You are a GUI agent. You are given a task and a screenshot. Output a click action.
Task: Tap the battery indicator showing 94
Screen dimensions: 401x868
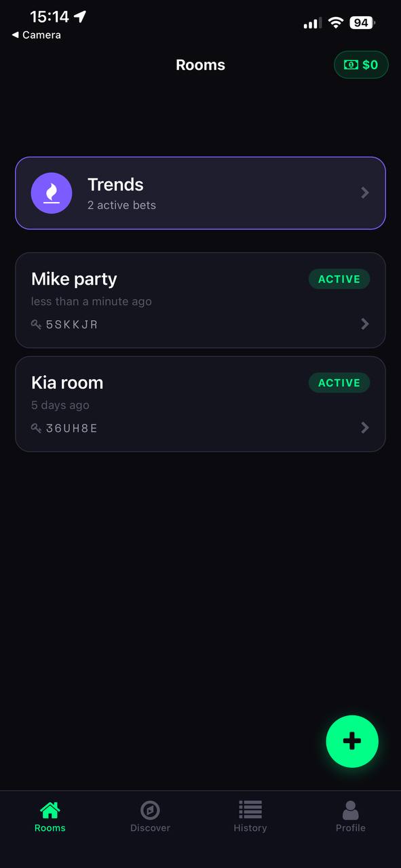[x=361, y=22]
